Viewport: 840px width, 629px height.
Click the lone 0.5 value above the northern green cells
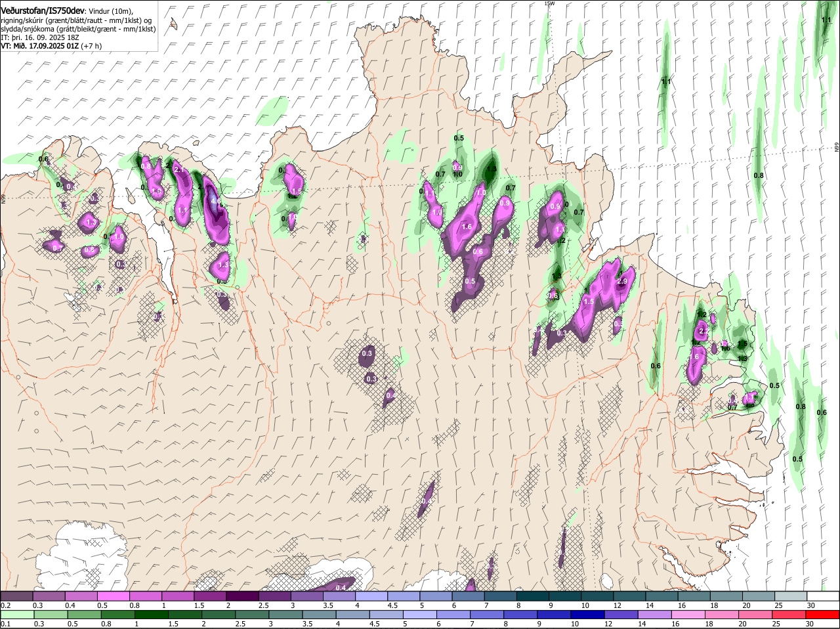(459, 138)
